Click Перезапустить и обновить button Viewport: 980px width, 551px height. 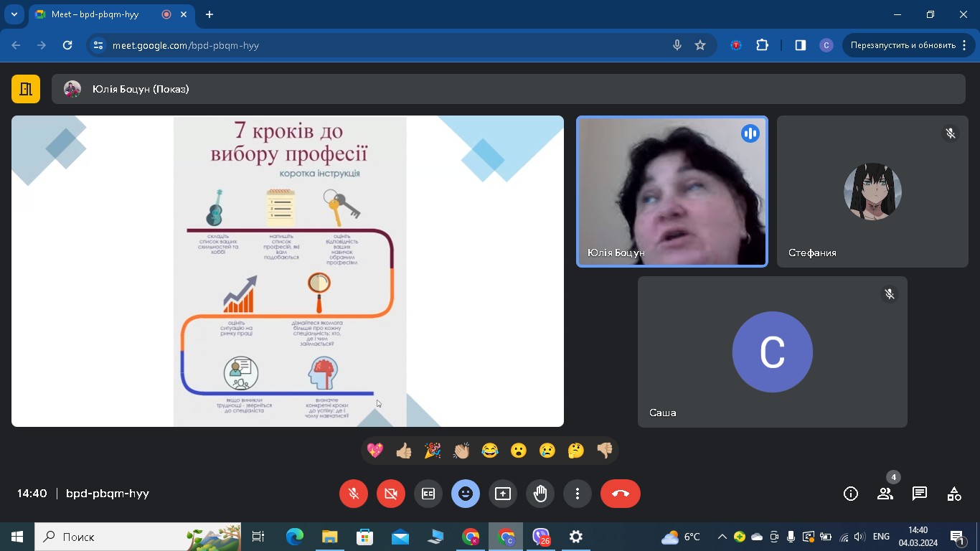(902, 45)
